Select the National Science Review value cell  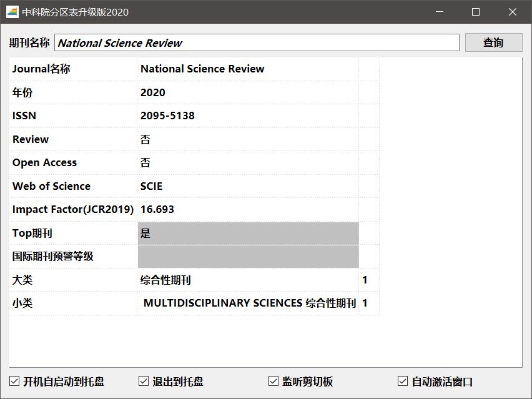(248, 69)
